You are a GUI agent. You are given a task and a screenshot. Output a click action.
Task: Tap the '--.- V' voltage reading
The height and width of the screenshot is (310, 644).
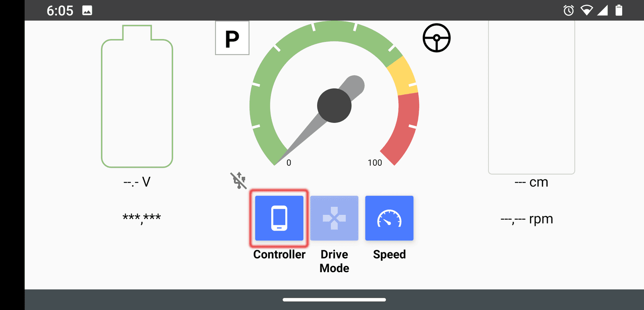pyautogui.click(x=137, y=182)
